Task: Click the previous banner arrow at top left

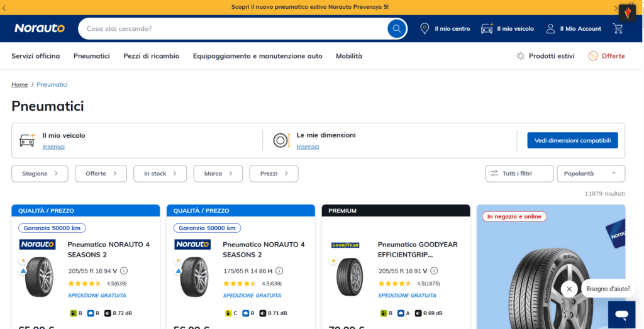Action: [x=4, y=8]
